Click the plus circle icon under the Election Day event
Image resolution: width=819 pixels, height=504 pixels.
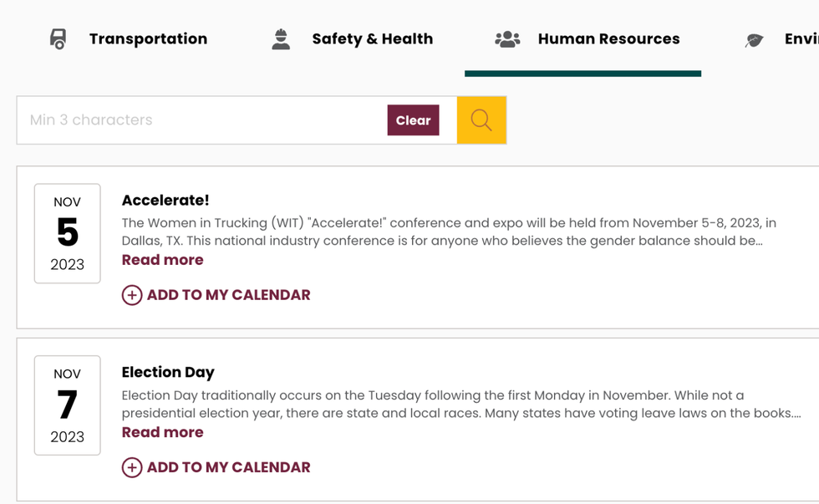pyautogui.click(x=132, y=467)
